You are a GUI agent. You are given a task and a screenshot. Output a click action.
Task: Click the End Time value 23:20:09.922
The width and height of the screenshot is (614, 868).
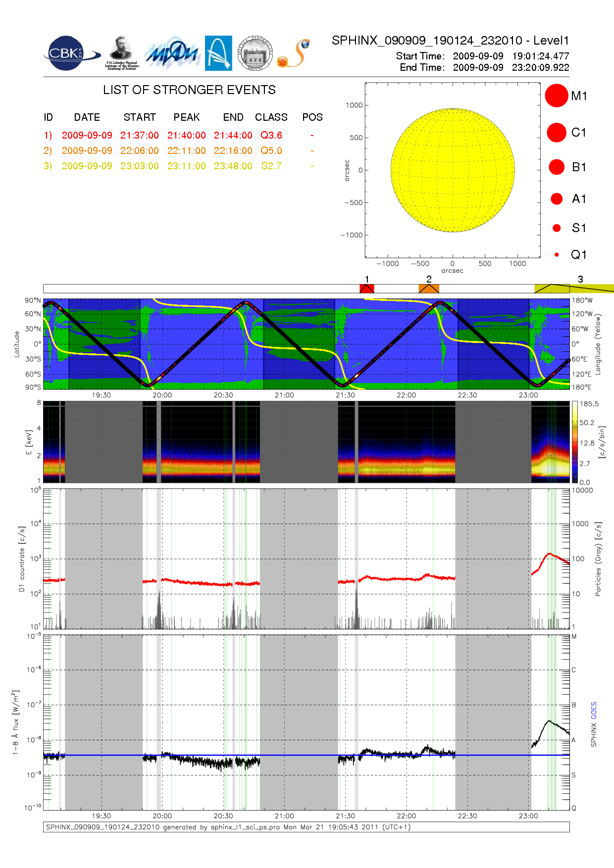point(541,67)
